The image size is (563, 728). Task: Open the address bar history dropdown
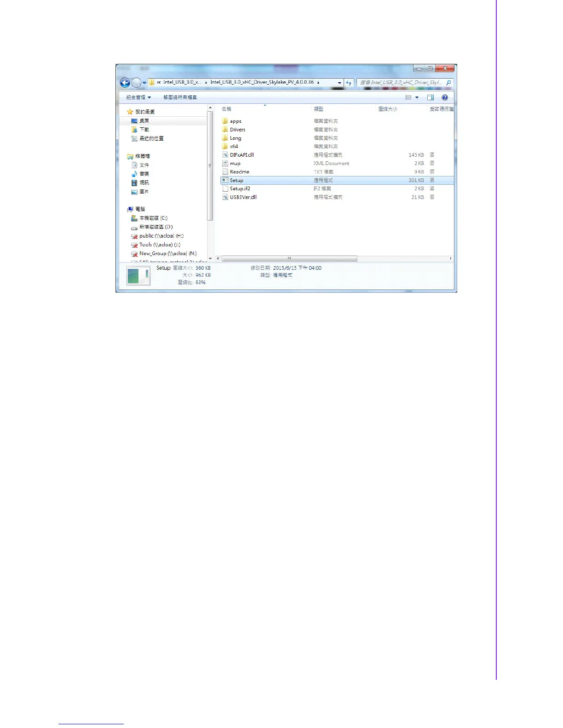click(x=339, y=83)
